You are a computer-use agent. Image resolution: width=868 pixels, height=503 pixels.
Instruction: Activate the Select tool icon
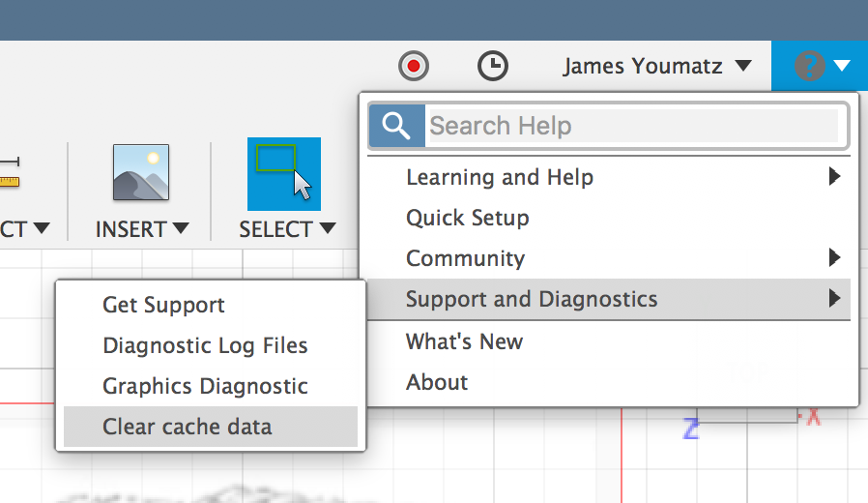point(283,173)
